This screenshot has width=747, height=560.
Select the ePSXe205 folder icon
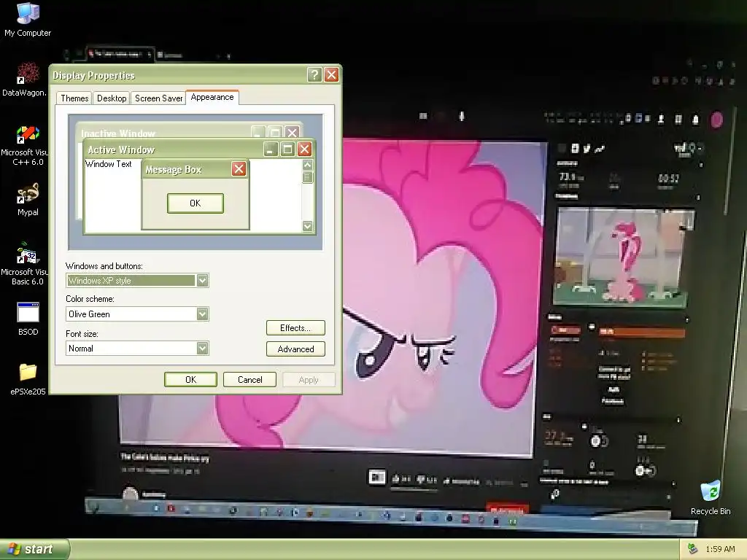pyautogui.click(x=28, y=378)
